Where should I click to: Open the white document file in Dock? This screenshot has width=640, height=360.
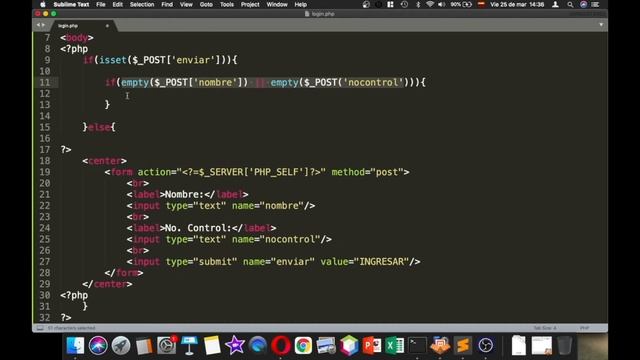click(x=519, y=345)
